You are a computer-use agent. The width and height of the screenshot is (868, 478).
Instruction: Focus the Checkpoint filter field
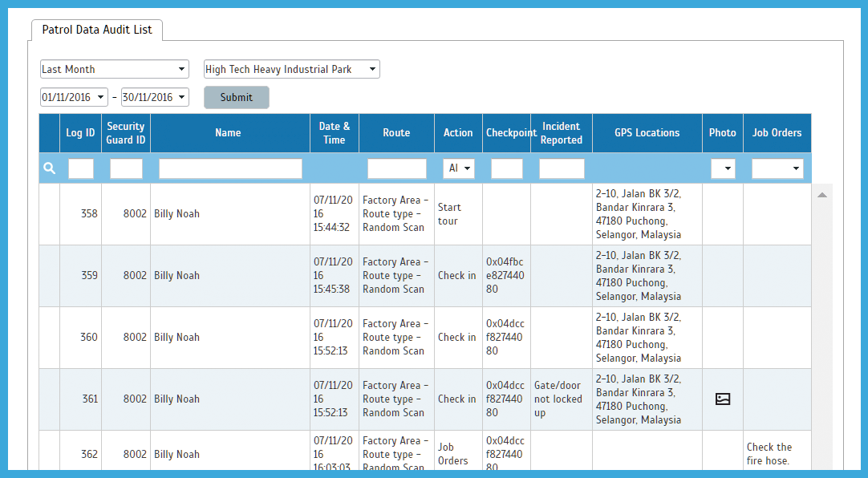(506, 168)
